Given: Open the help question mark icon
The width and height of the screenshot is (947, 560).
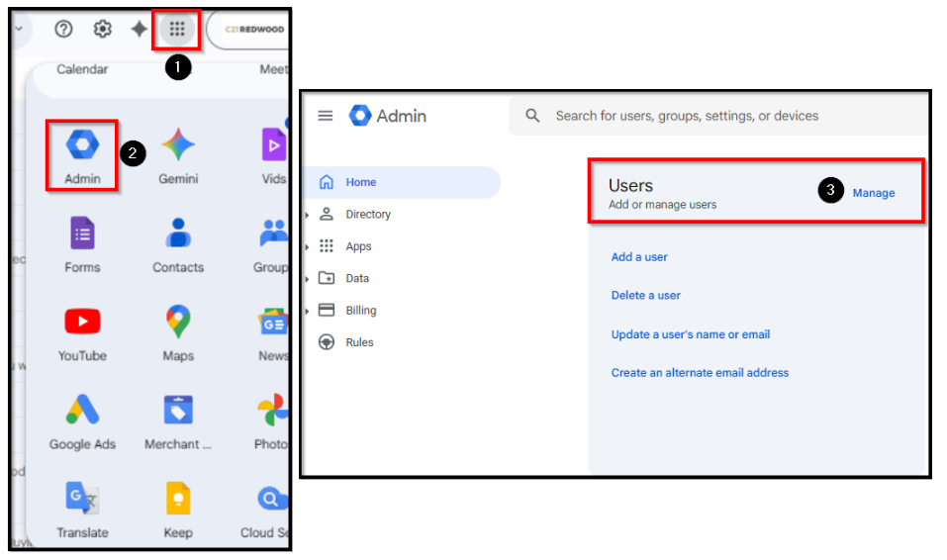Looking at the screenshot, I should (x=63, y=29).
